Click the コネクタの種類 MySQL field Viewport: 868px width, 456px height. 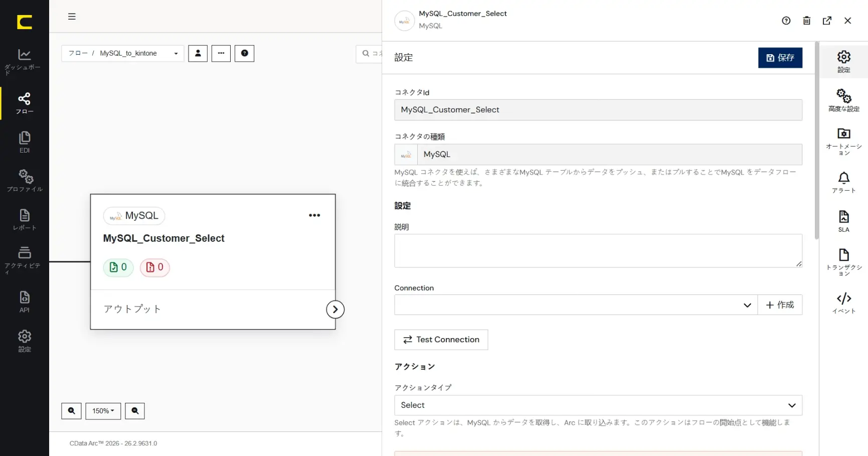tap(598, 155)
